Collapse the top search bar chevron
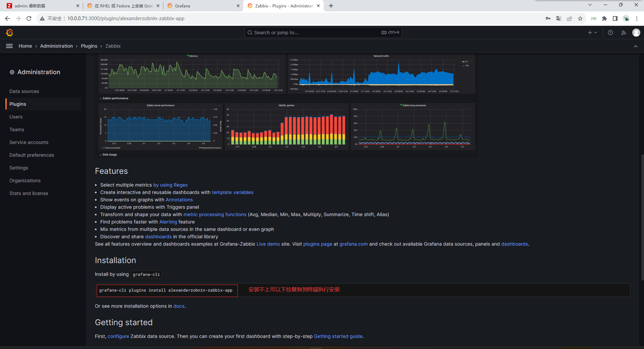 636,46
